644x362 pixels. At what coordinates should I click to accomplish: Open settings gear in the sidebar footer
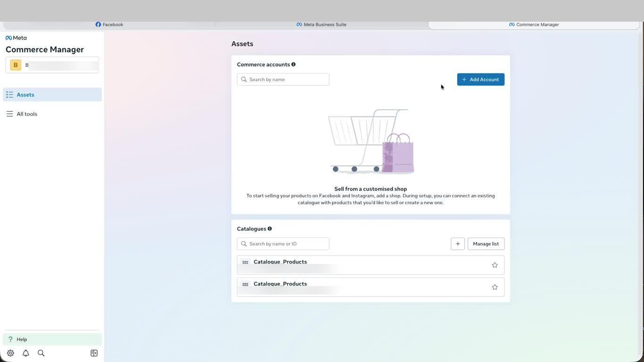pos(10,353)
